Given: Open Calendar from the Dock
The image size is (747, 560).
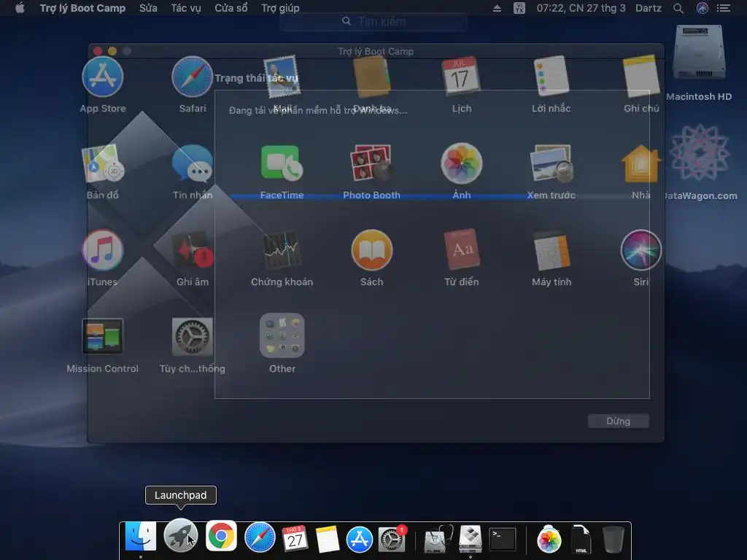Looking at the screenshot, I should point(295,539).
